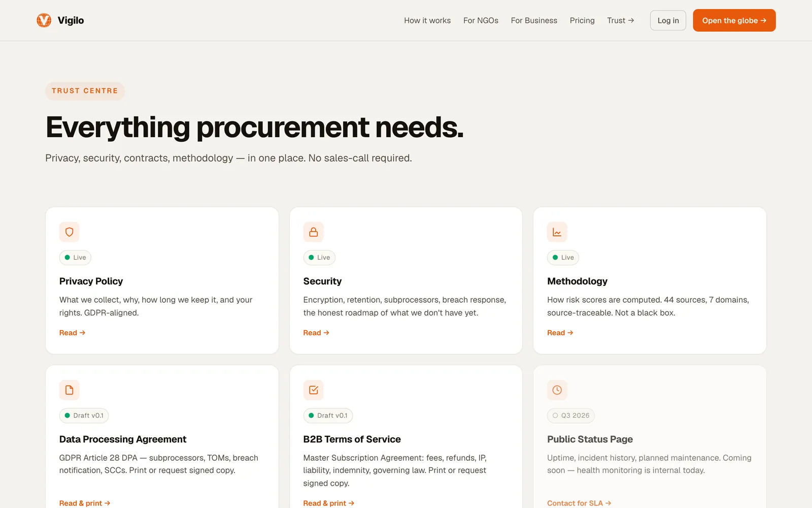Image resolution: width=812 pixels, height=508 pixels.
Task: Click the B2B Terms of Service title
Action: (352, 439)
